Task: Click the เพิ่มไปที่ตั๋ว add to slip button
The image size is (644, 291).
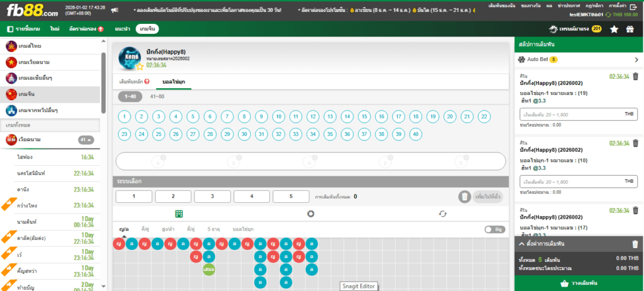Action: [x=487, y=197]
